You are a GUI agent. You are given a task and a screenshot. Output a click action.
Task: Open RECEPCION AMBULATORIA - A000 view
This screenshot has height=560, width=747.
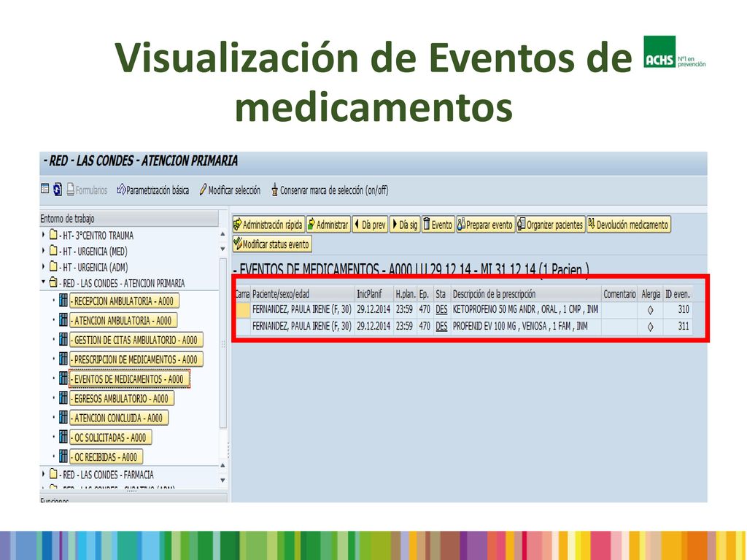pyautogui.click(x=124, y=301)
